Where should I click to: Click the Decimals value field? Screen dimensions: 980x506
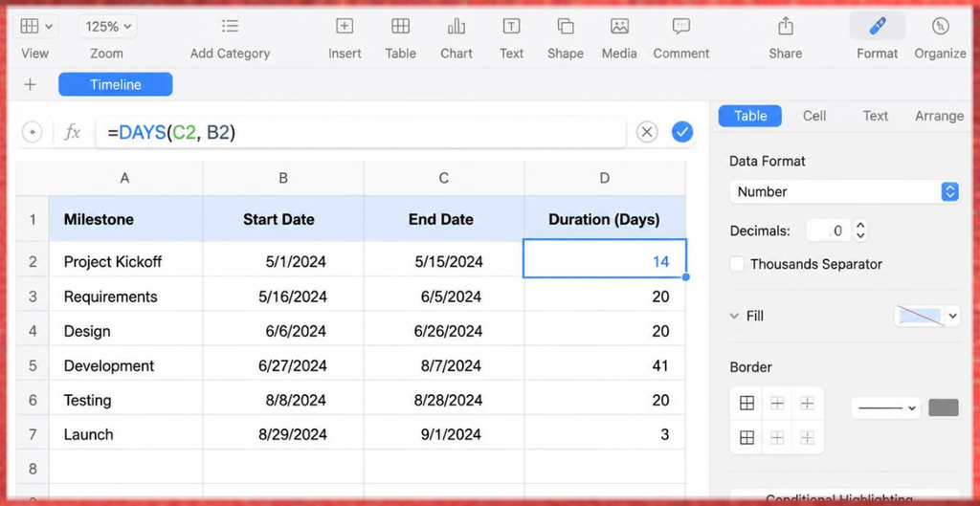click(828, 231)
